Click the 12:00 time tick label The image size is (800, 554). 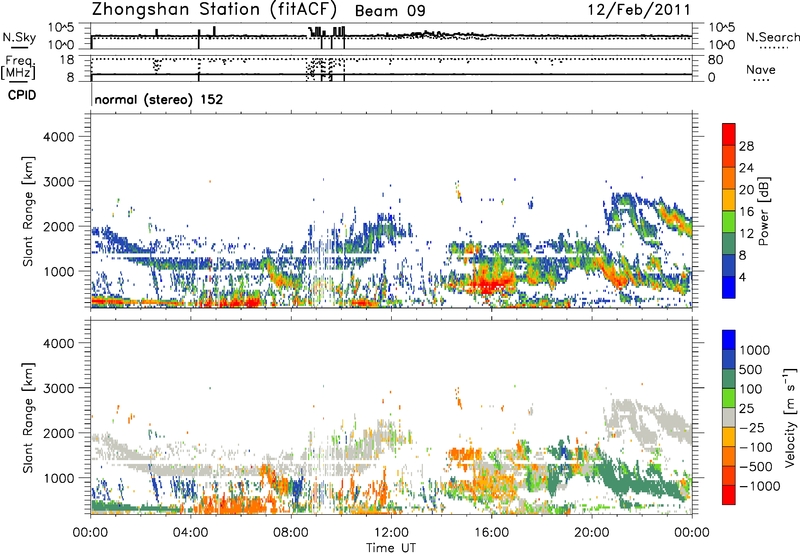[x=391, y=533]
